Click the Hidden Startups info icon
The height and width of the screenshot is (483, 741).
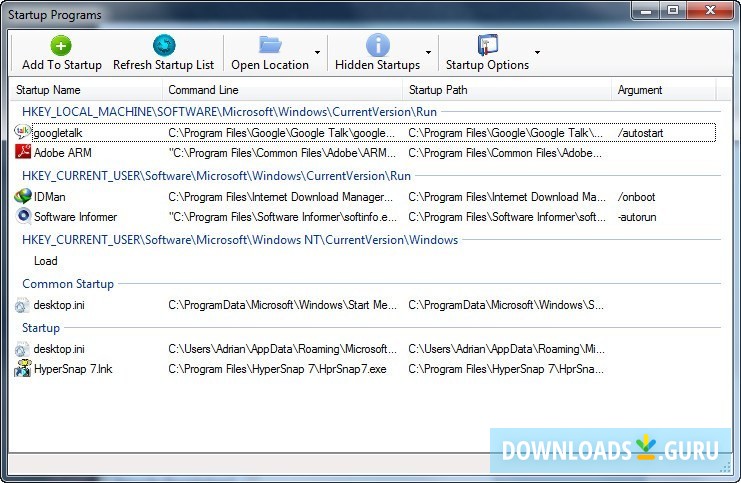click(378, 45)
